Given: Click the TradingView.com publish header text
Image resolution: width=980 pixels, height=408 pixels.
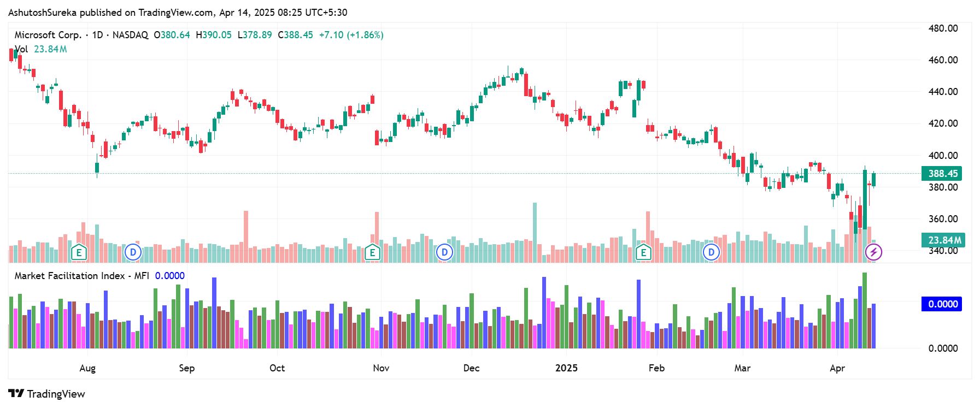Looking at the screenshot, I should click(x=178, y=12).
